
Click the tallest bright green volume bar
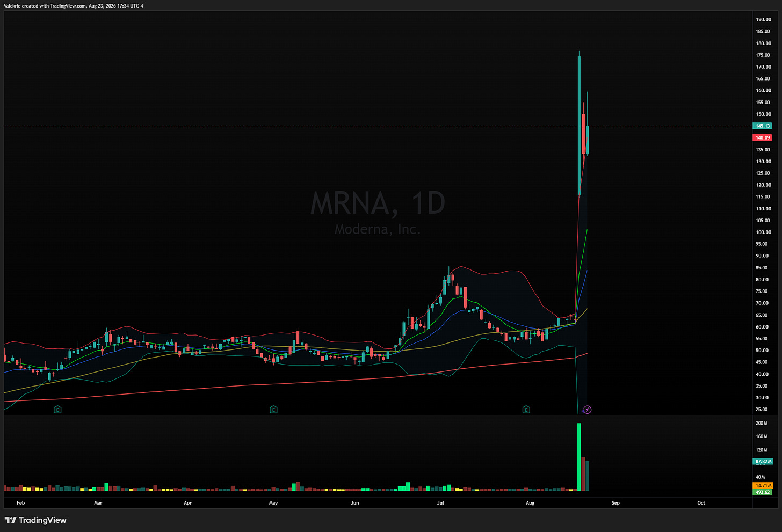point(579,457)
